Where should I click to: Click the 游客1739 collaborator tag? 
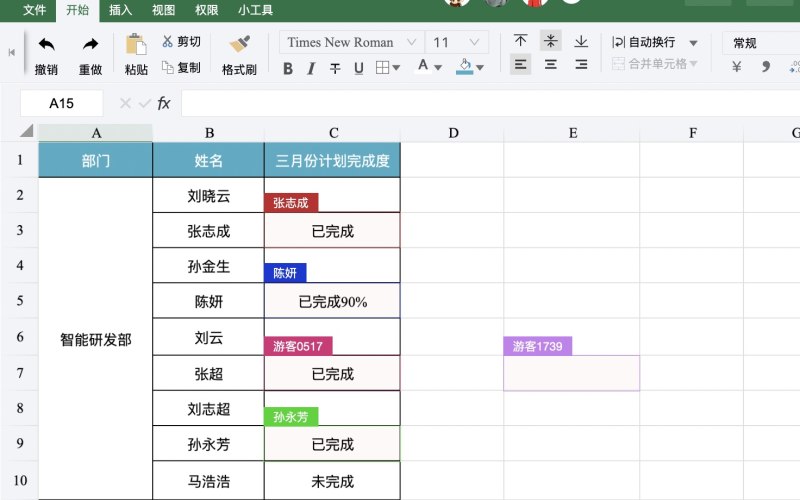click(x=538, y=346)
